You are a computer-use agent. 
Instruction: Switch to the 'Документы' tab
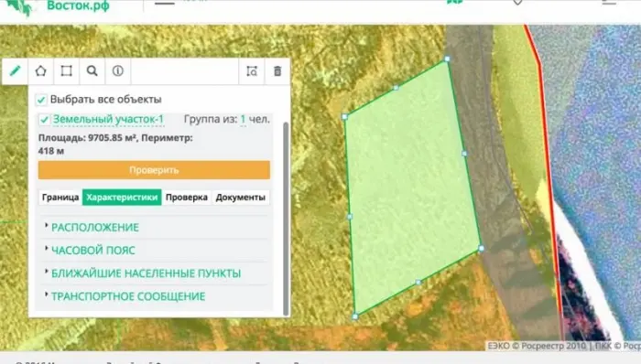point(240,198)
